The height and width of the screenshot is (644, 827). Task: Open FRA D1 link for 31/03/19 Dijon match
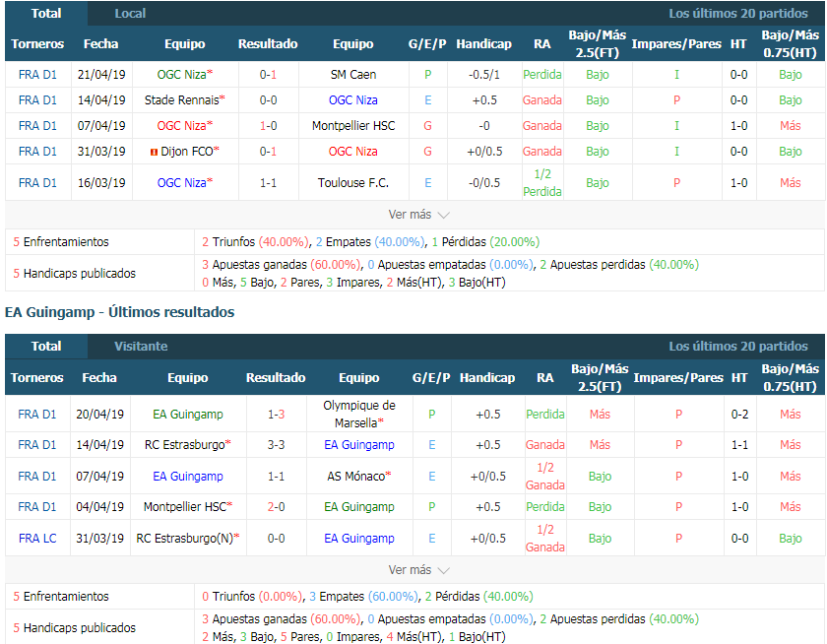click(37, 152)
